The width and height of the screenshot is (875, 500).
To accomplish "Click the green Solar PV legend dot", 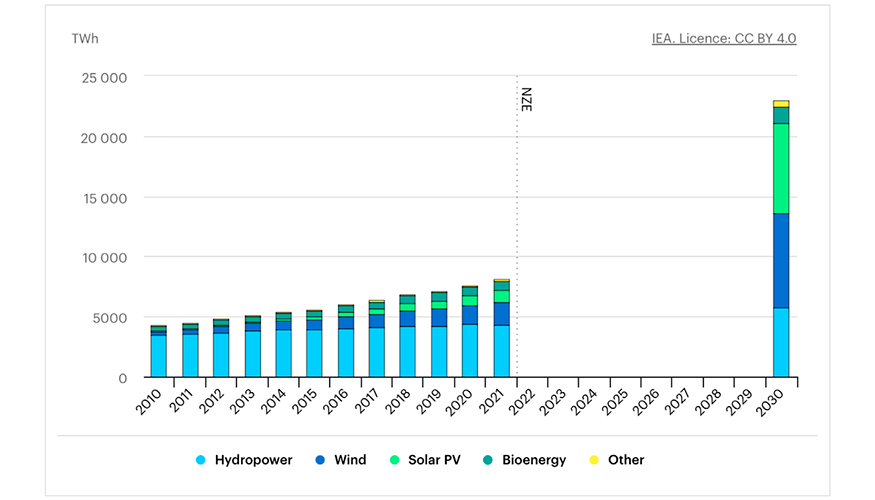I will [x=396, y=460].
